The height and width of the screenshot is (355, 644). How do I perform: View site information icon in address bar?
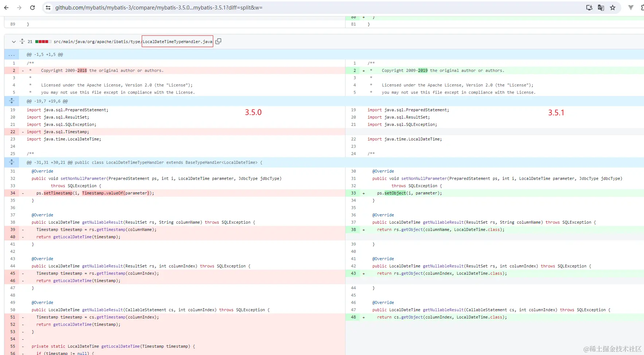click(48, 8)
